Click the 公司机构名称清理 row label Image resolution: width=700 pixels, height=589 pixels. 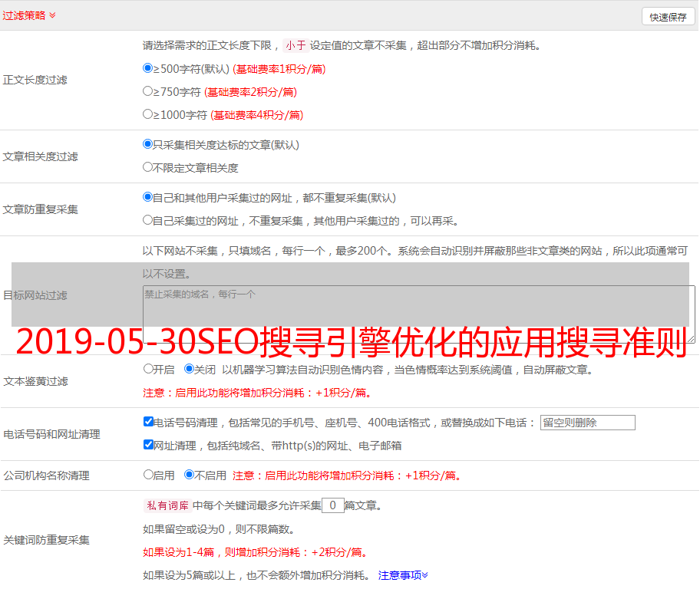tap(46, 475)
